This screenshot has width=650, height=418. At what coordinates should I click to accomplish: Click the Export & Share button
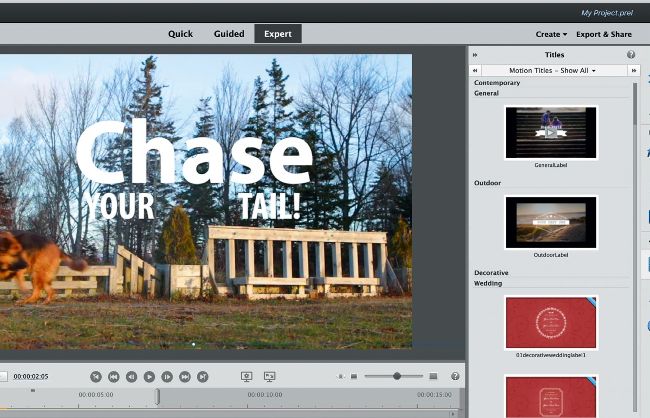click(x=603, y=34)
